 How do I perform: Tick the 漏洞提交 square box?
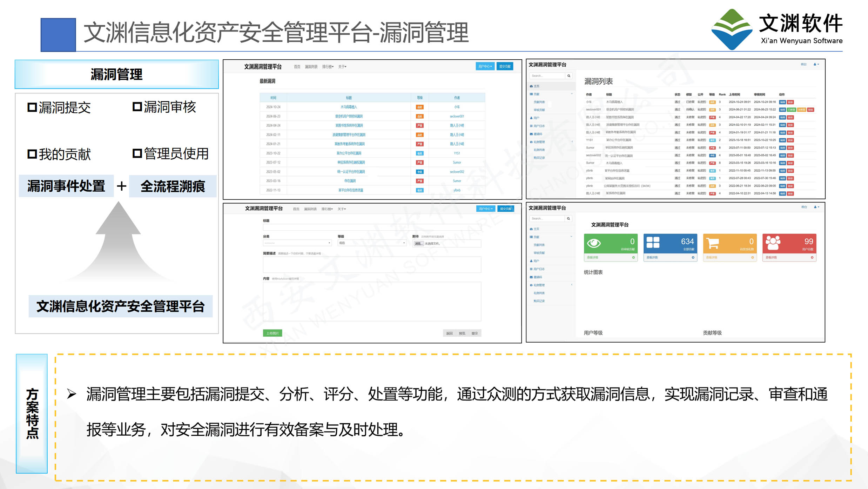(x=32, y=107)
